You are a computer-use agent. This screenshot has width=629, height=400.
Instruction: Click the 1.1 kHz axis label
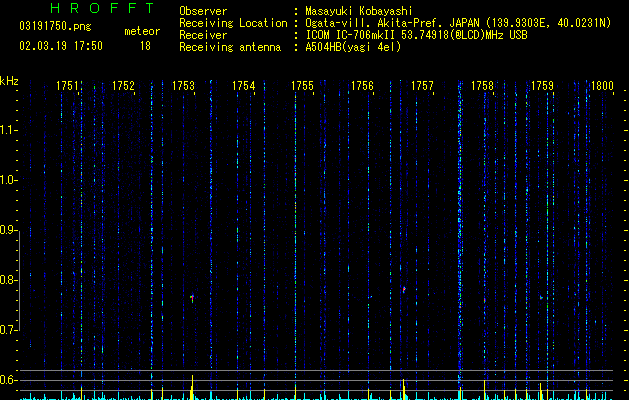tap(7, 130)
